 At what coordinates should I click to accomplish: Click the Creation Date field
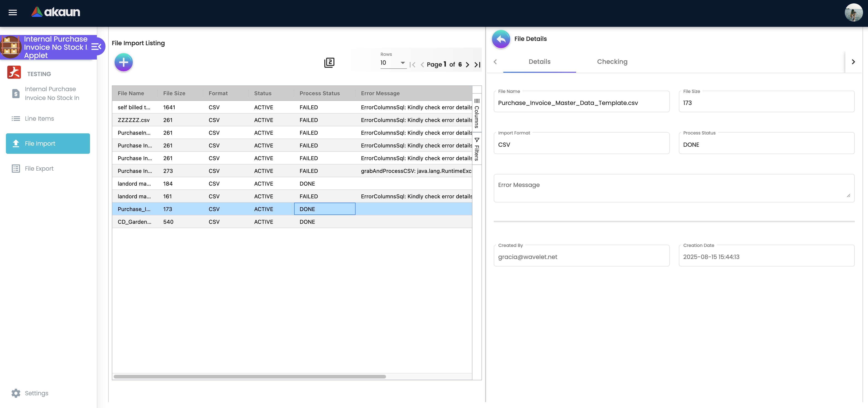(766, 256)
